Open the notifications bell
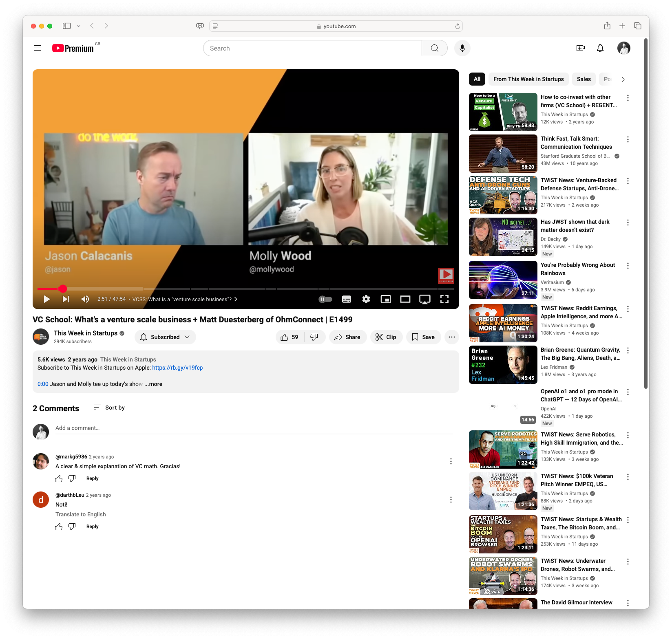 pos(600,48)
